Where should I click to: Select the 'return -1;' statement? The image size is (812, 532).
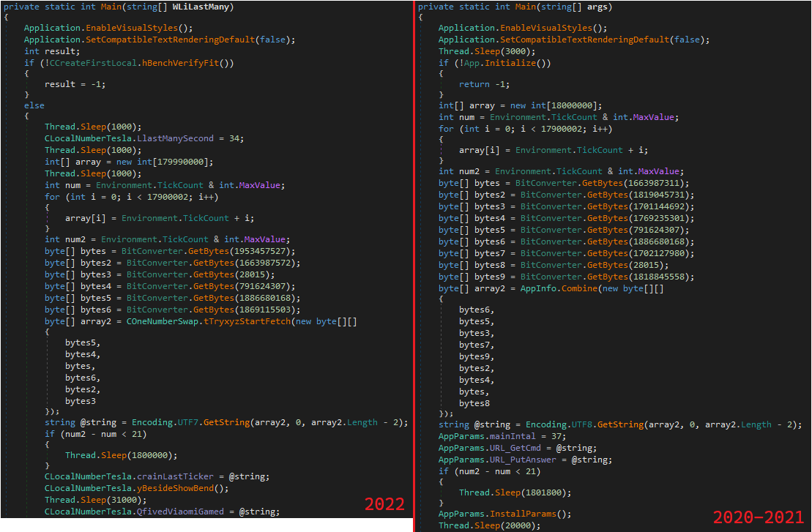pos(484,84)
